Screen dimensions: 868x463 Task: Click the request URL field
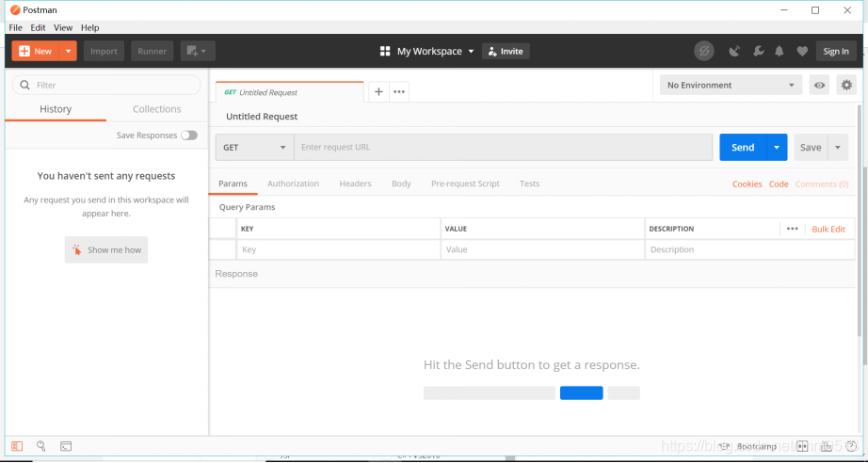point(504,147)
